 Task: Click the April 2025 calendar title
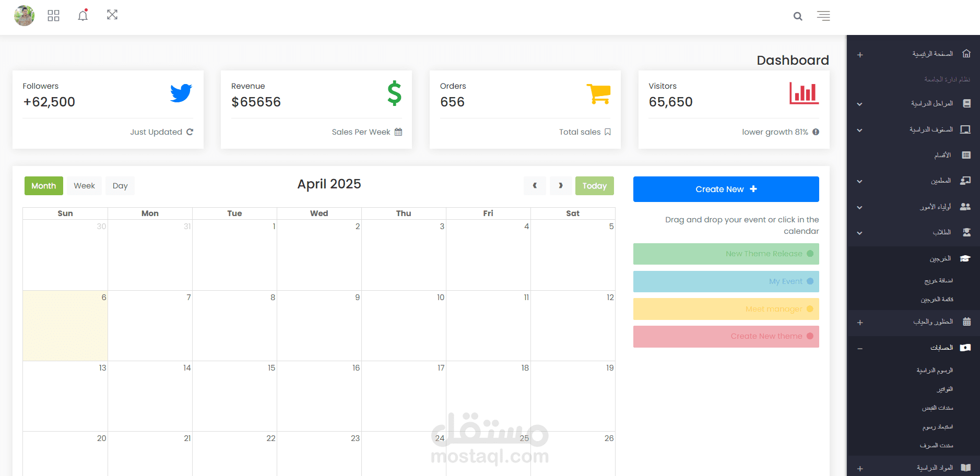[329, 184]
